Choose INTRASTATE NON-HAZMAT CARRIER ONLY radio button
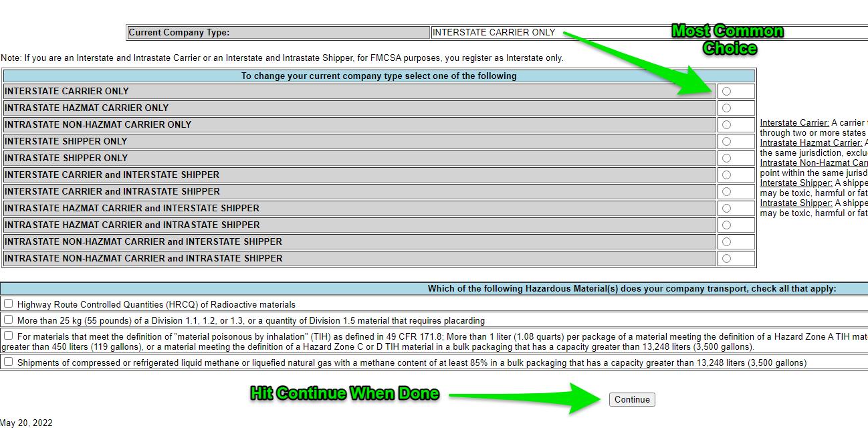 pyautogui.click(x=726, y=125)
